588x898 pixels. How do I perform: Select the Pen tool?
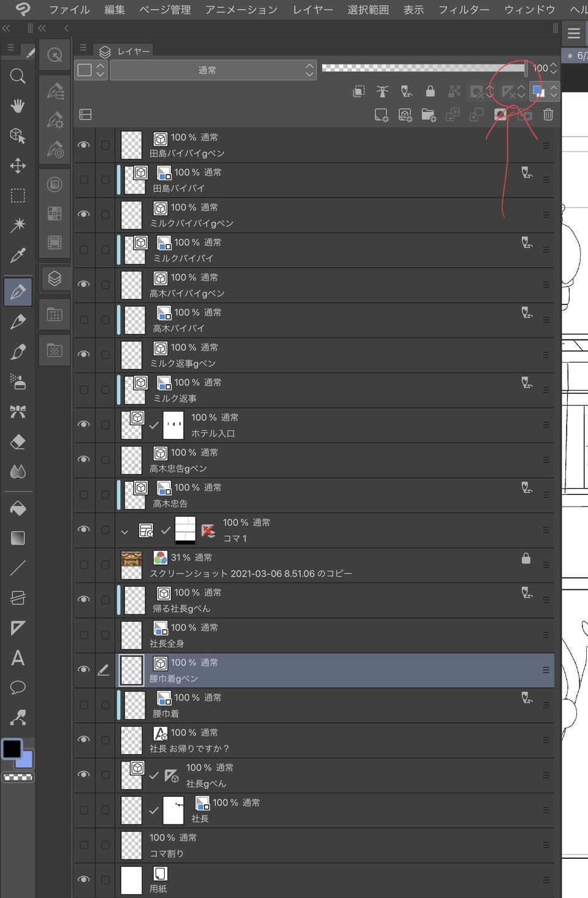18,292
